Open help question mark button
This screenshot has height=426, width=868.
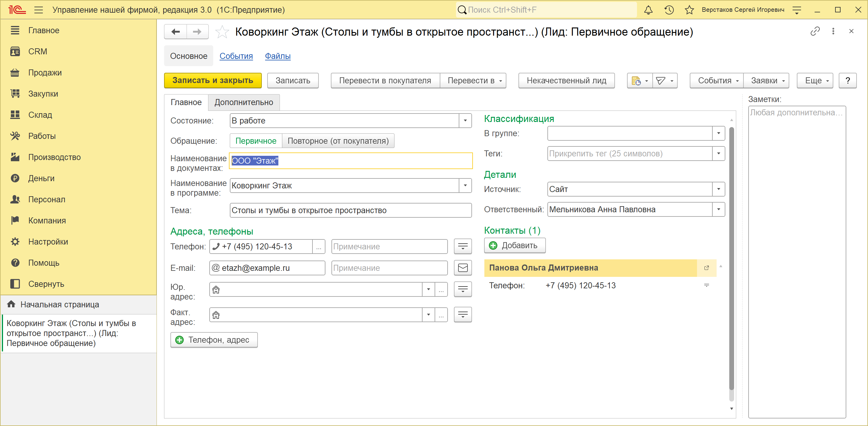[847, 81]
